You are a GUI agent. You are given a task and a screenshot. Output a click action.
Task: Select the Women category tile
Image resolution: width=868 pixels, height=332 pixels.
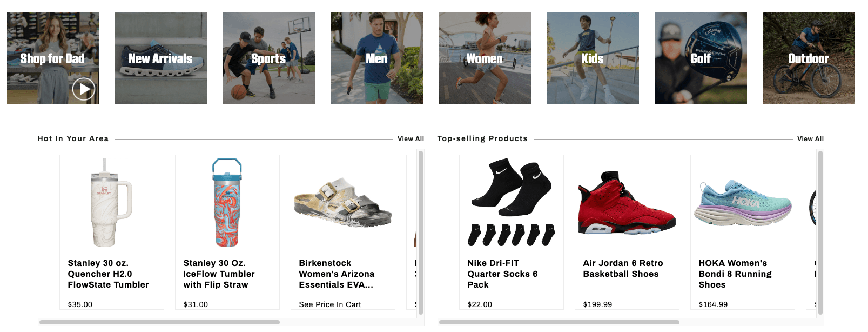(485, 58)
